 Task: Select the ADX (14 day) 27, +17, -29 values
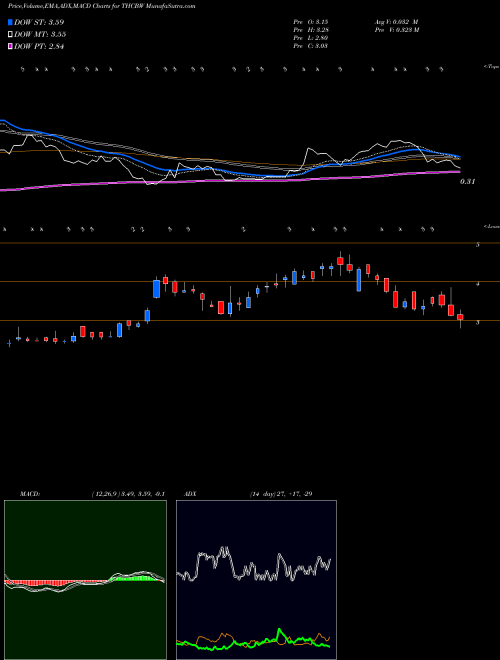(x=280, y=494)
